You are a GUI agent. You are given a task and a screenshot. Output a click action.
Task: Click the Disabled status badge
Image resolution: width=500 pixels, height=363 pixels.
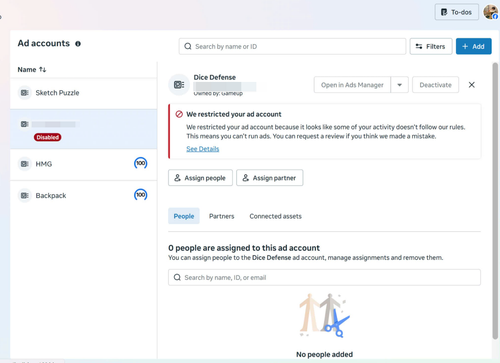click(47, 137)
